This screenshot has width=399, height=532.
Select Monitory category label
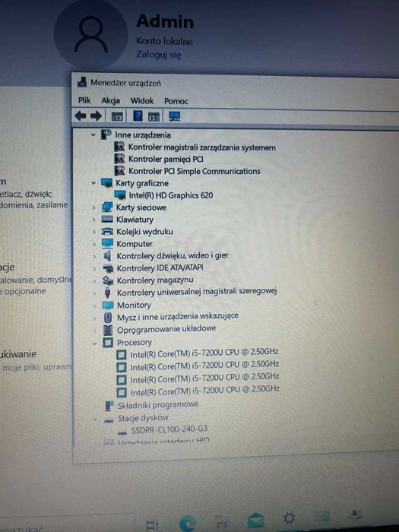coord(134,305)
